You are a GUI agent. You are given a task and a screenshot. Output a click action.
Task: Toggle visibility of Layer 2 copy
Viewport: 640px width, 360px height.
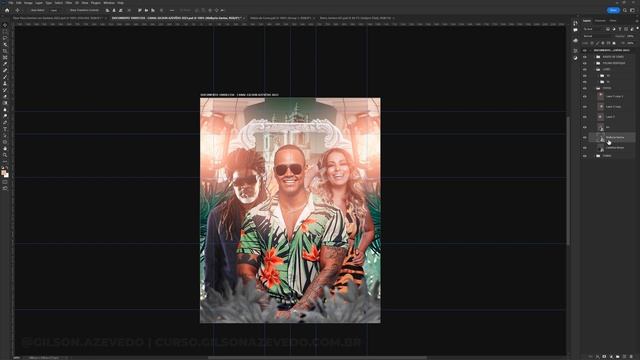[585, 107]
